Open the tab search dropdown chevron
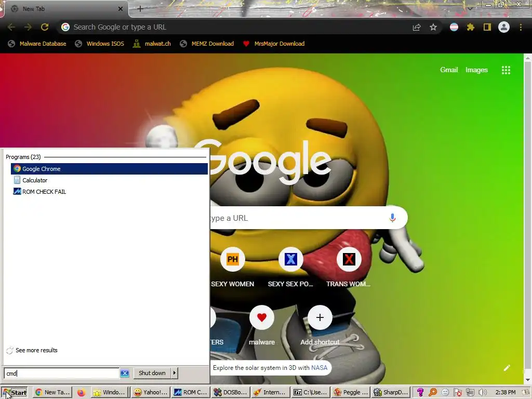The image size is (532, 399). (470, 8)
